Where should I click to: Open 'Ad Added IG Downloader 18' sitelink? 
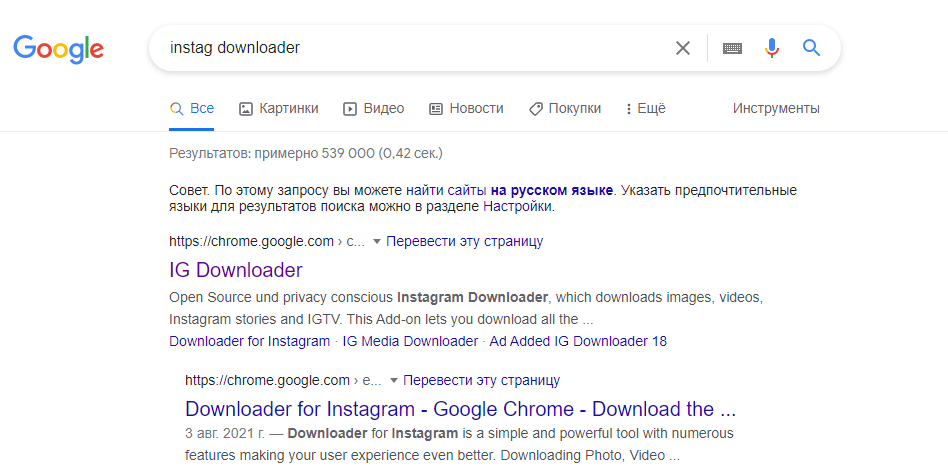click(578, 341)
